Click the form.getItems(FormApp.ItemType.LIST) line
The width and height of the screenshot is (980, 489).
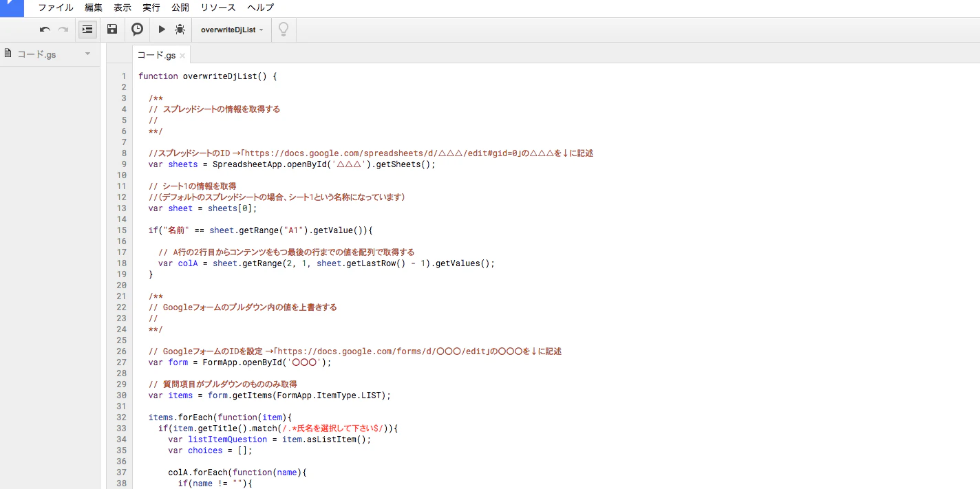tap(269, 395)
